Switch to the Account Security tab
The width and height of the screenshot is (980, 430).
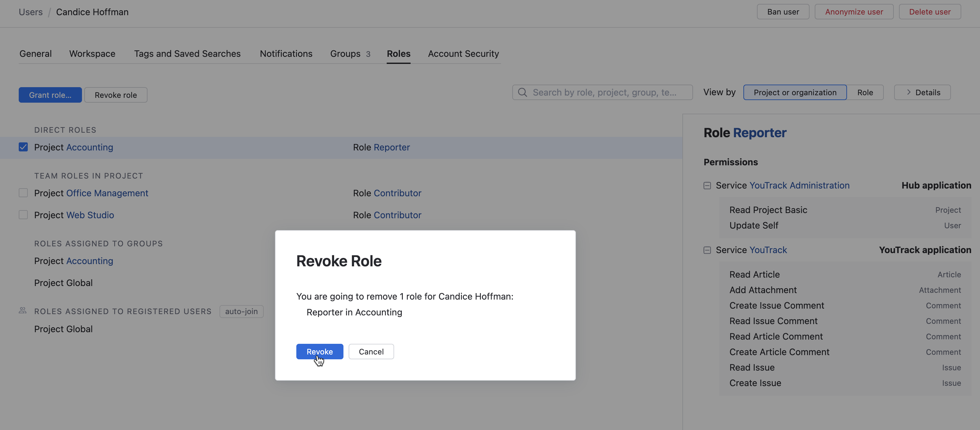463,54
